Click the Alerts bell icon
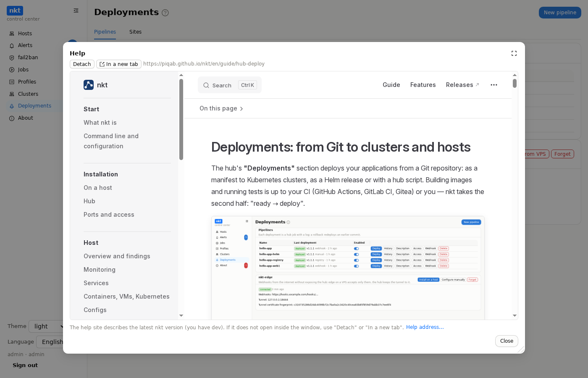 [x=12, y=45]
